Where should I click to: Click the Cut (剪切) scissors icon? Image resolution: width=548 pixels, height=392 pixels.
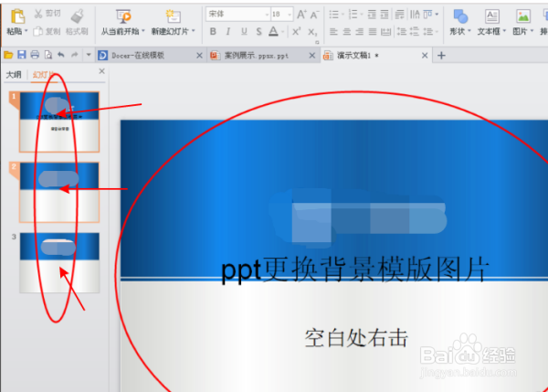(38, 14)
